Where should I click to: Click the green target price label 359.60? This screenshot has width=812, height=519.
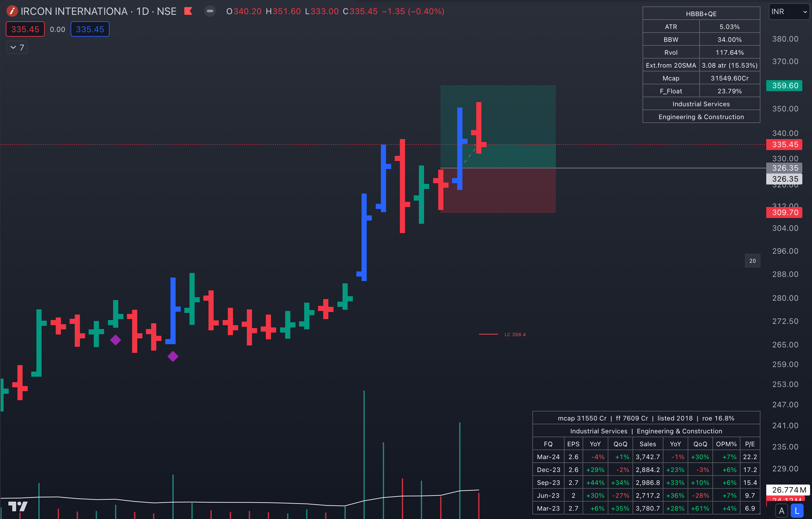(784, 86)
